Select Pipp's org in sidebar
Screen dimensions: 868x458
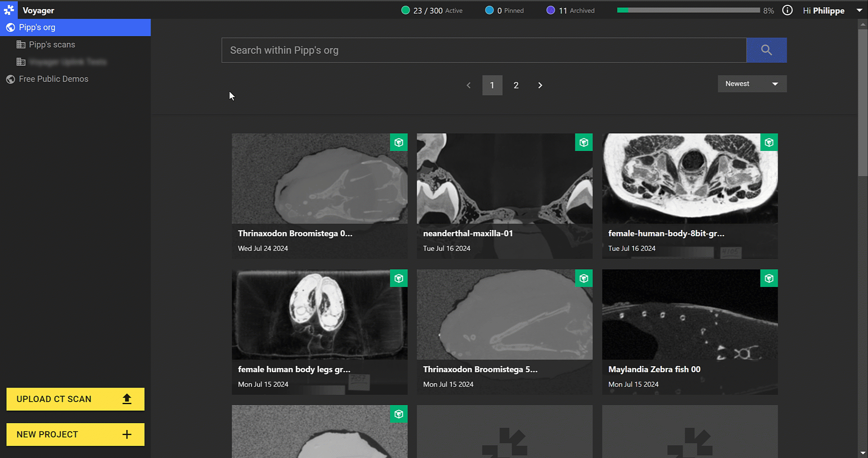[x=75, y=28]
